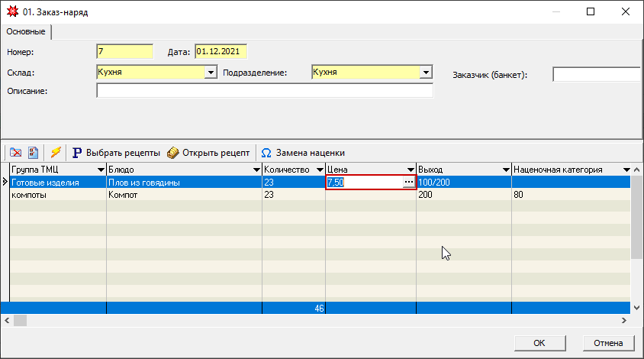Open Блюдо column filter arrow

[x=256, y=170]
